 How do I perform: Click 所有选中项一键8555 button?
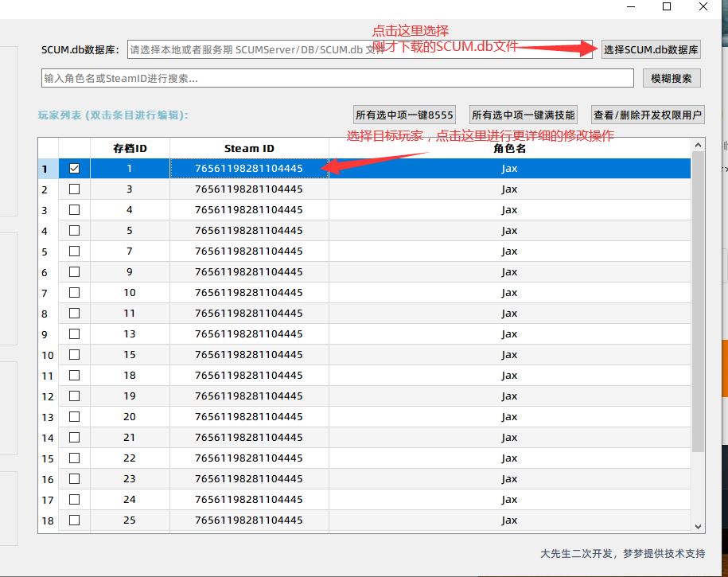point(406,114)
